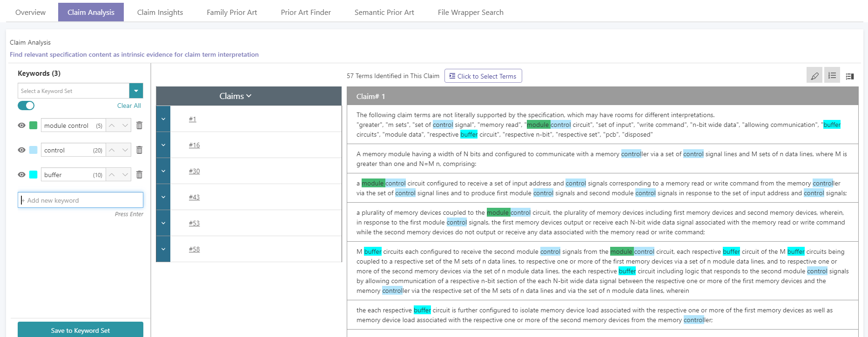Open claim #53 link
This screenshot has width=868, height=337.
(x=194, y=223)
